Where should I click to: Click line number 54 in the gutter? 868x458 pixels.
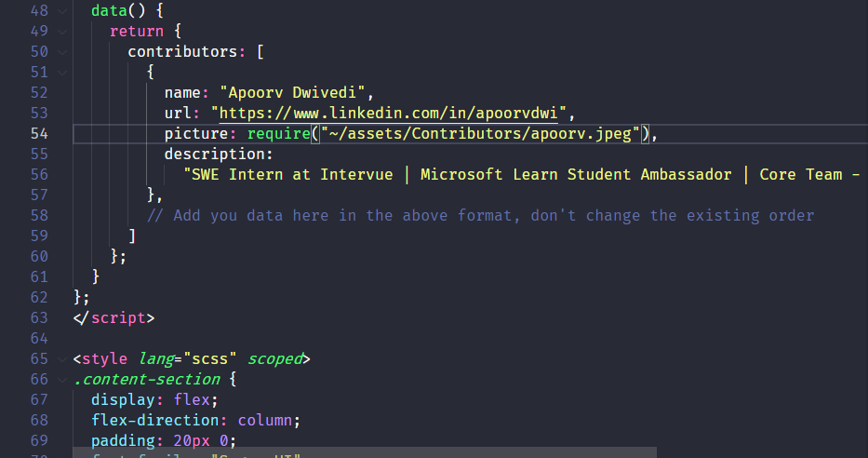[39, 133]
